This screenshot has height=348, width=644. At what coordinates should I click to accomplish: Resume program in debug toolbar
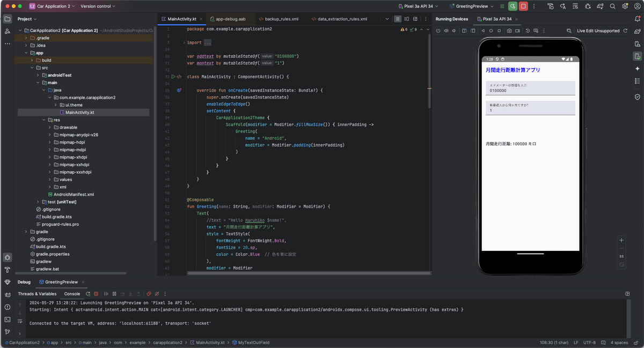[x=105, y=294]
